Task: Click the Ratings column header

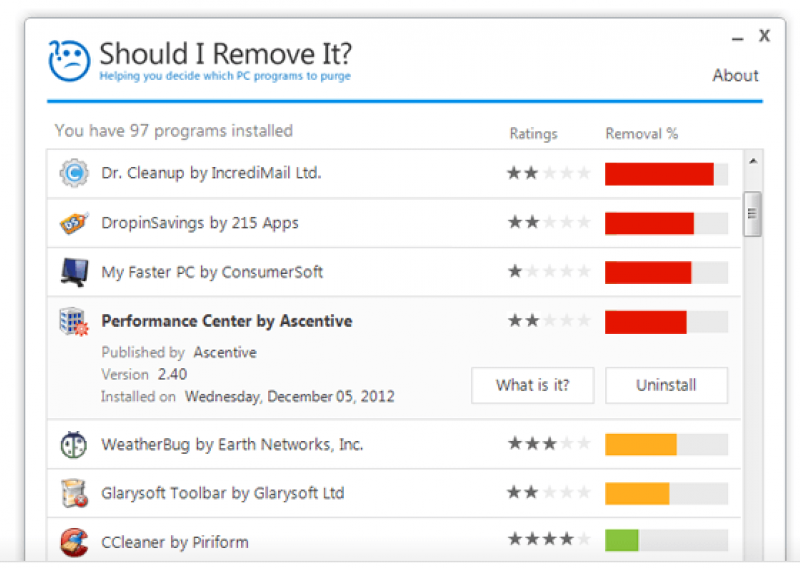Action: click(x=533, y=134)
